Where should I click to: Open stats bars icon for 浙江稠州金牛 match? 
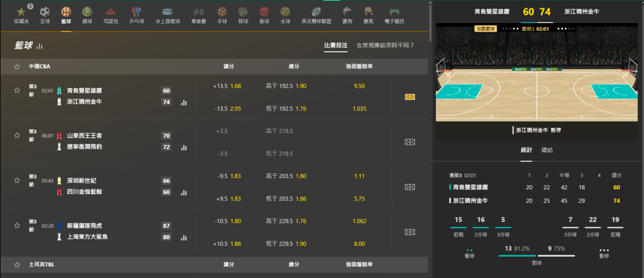184,102
